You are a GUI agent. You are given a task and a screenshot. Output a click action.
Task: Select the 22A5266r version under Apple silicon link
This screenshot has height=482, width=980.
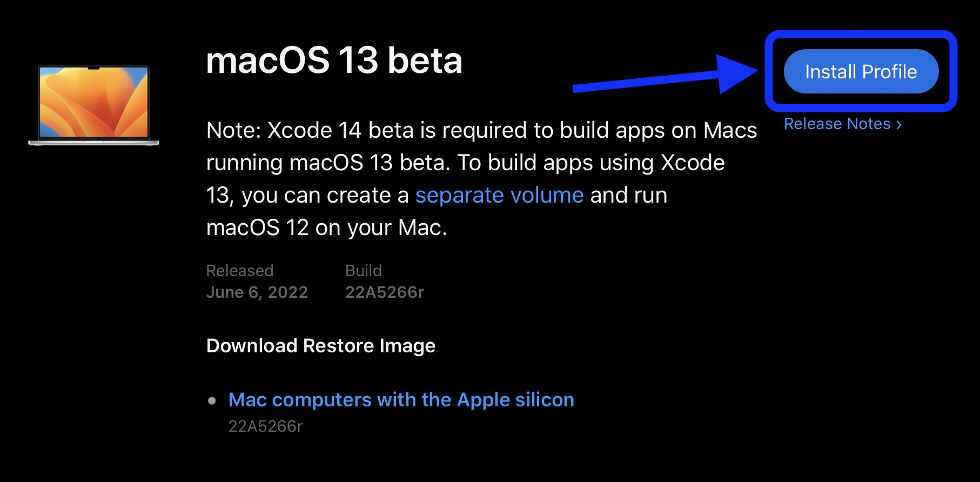tap(265, 426)
